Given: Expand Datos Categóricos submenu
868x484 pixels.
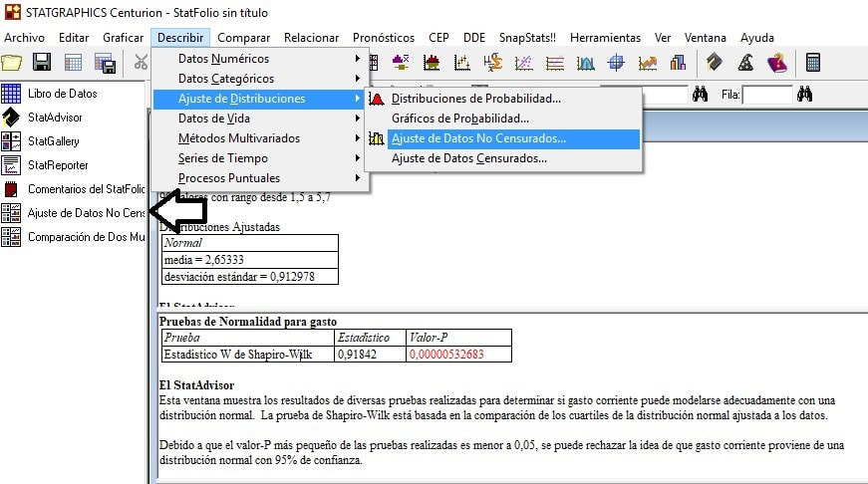Looking at the screenshot, I should tap(260, 79).
